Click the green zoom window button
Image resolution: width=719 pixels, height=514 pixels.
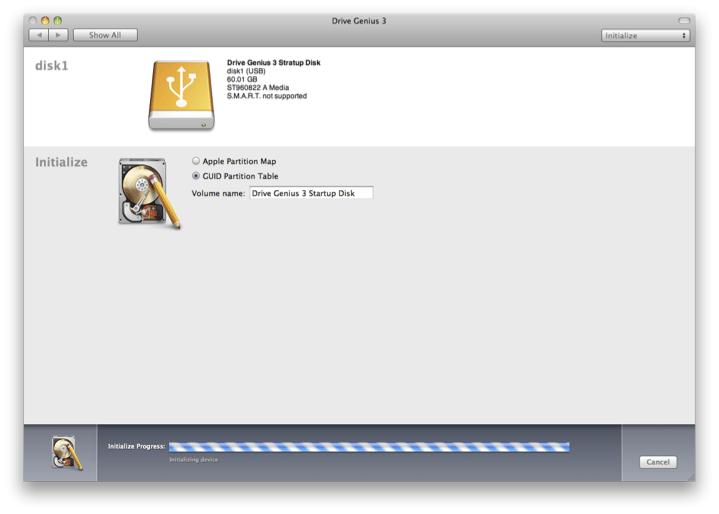click(57, 21)
